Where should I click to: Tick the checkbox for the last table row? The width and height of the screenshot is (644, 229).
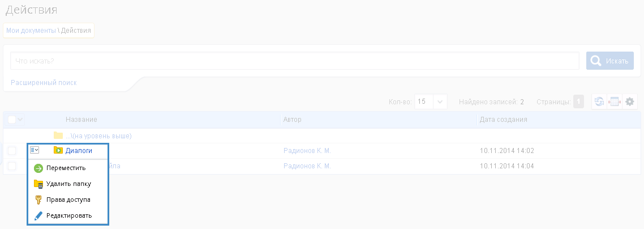click(x=12, y=166)
